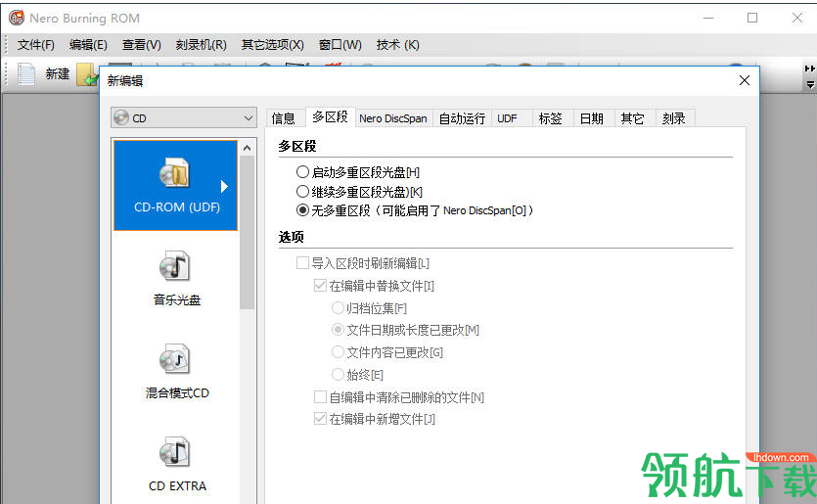Screen dimensions: 817x504
Task: Open the 窗口(W) menu
Action: [x=340, y=45]
